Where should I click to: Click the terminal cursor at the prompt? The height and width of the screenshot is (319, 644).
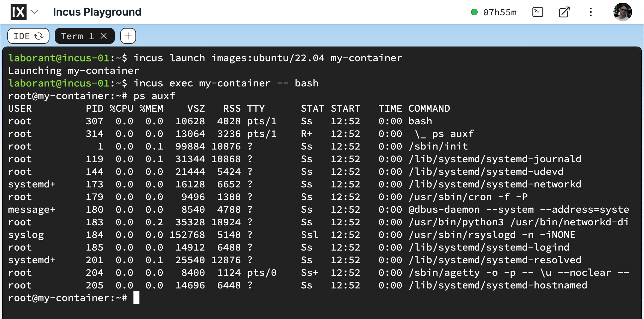pos(136,298)
